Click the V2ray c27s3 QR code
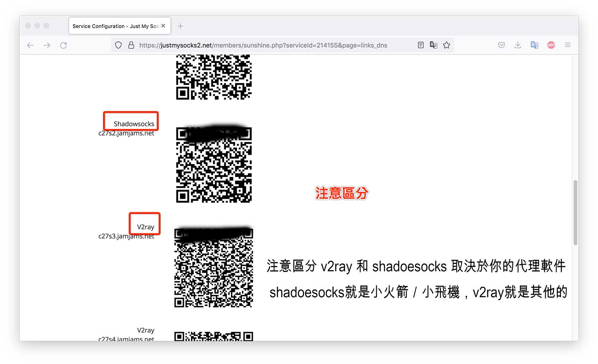 (214, 268)
